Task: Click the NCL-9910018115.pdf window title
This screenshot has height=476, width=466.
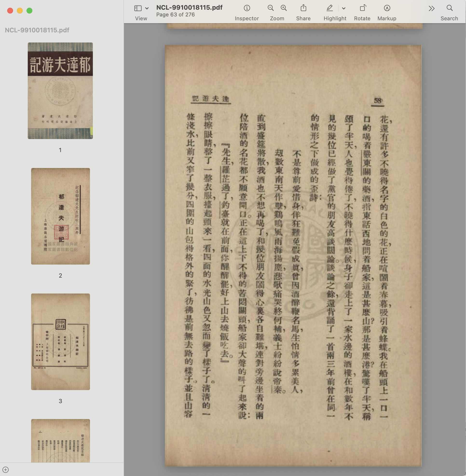Action: (x=189, y=7)
